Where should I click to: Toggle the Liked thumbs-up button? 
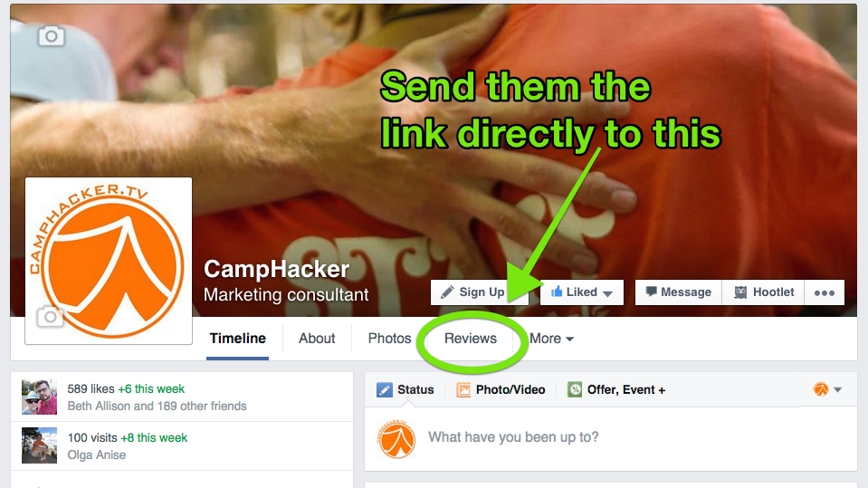tap(574, 292)
